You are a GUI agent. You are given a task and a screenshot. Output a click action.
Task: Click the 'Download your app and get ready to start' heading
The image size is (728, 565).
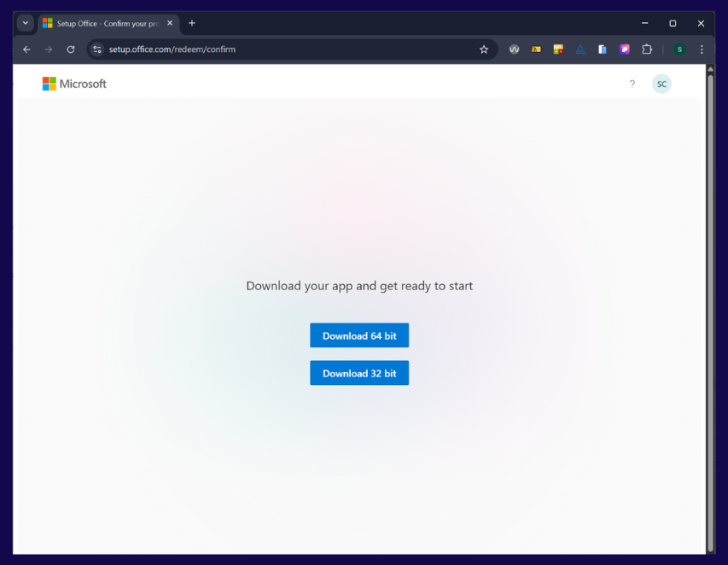(359, 286)
